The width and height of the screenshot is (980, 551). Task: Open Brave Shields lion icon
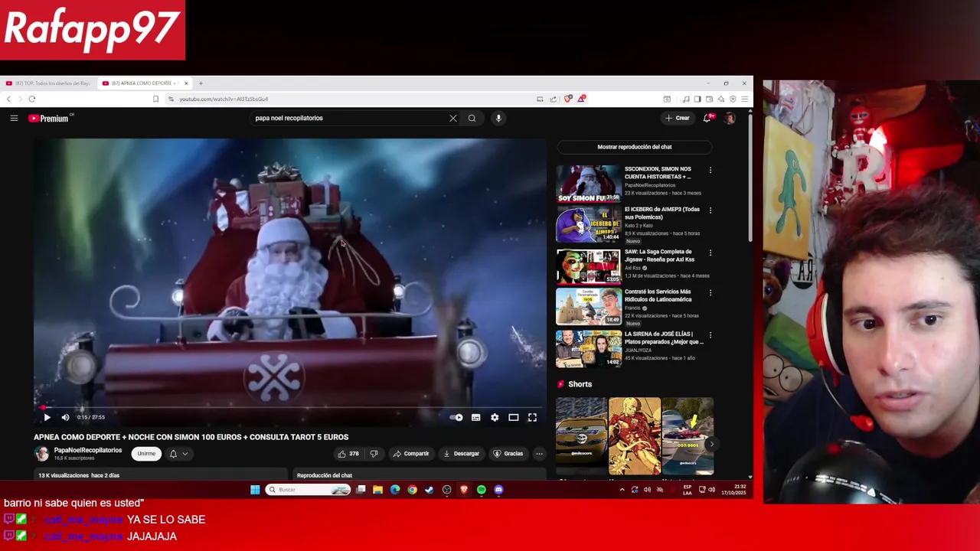567,99
